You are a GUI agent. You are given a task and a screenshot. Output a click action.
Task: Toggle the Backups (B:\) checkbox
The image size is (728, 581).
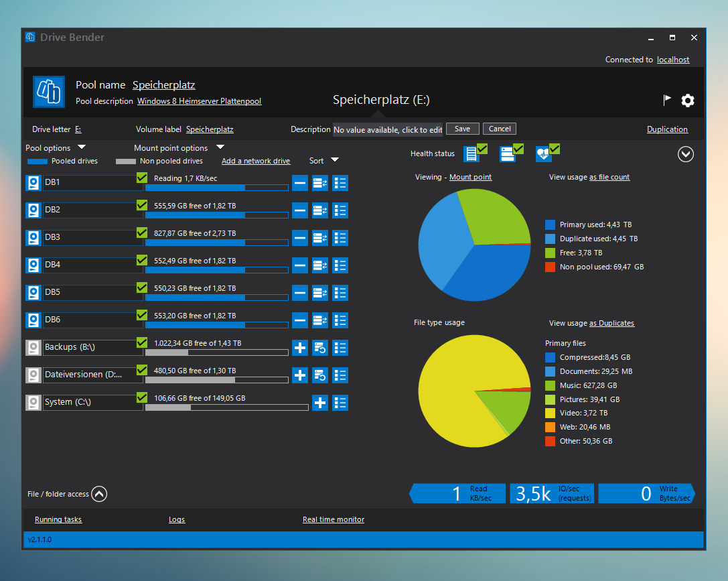click(x=142, y=342)
